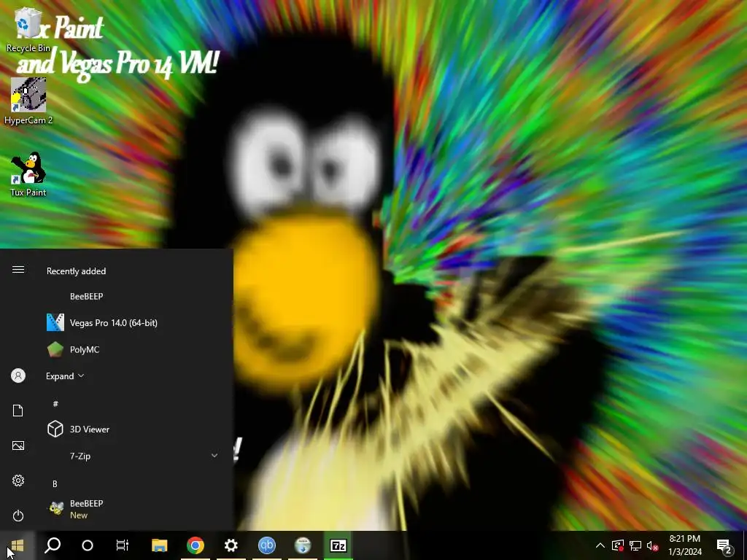
Task: Open the user account icon
Action: tap(18, 376)
